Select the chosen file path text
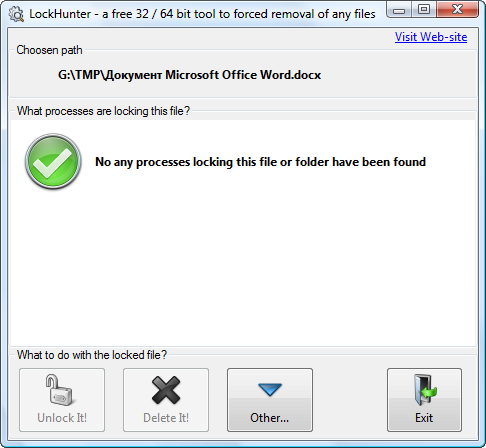This screenshot has height=448, width=486. (189, 75)
